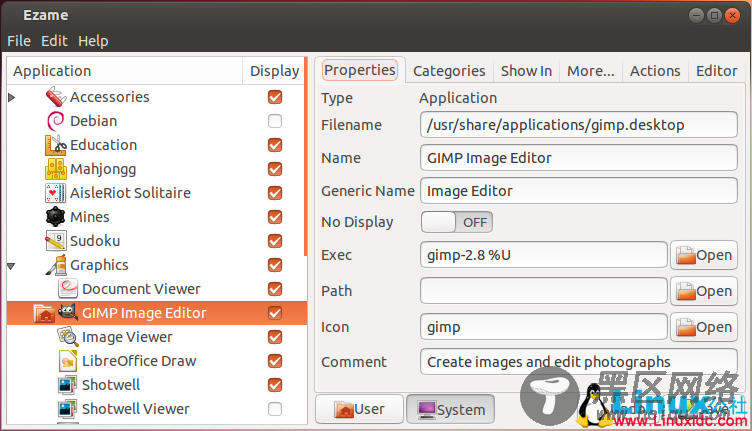This screenshot has width=752, height=431.
Task: Toggle Display checkbox for Accessories
Action: (x=275, y=97)
